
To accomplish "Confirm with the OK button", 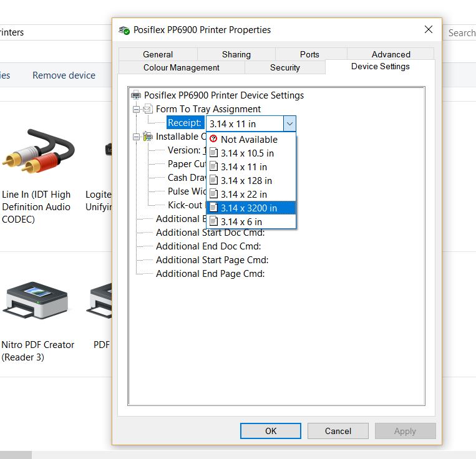I will click(271, 431).
